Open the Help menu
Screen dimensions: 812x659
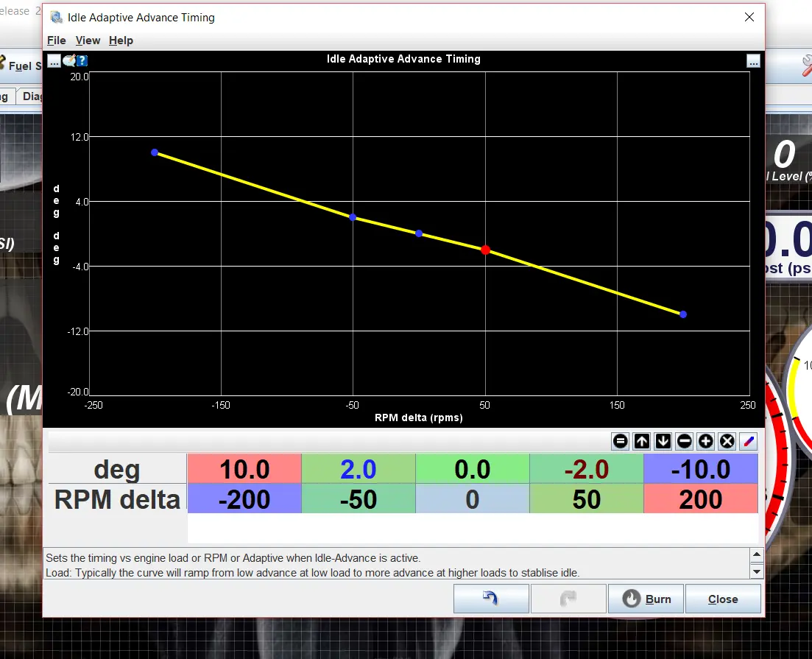tap(121, 40)
